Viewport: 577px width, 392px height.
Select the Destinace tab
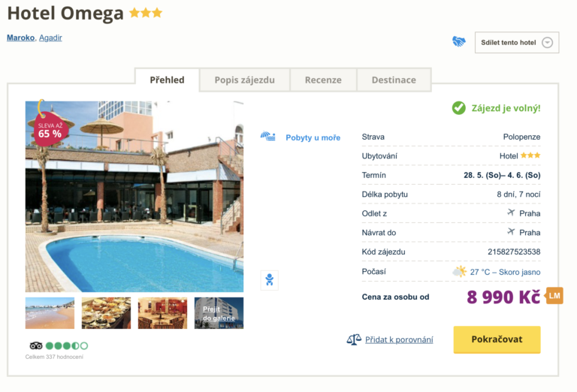[393, 80]
